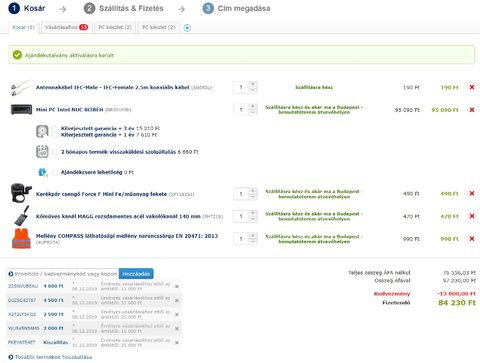Remove the 4 000 Ft coupon
Image resolution: width=480 pixels, height=363 pixels.
(x=177, y=286)
